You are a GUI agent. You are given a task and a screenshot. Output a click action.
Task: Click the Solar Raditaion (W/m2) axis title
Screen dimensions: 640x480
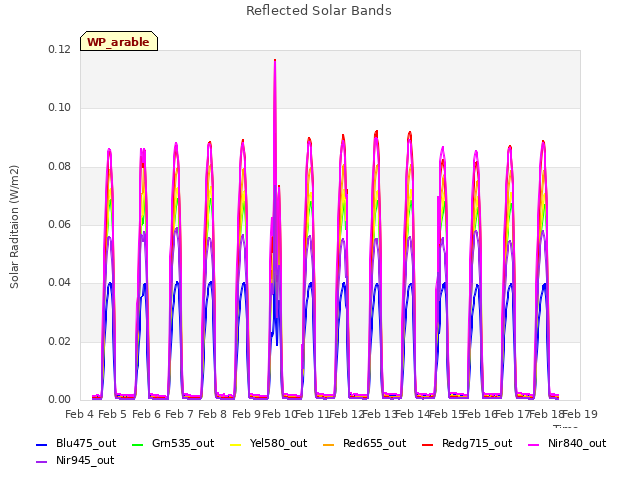coord(14,227)
